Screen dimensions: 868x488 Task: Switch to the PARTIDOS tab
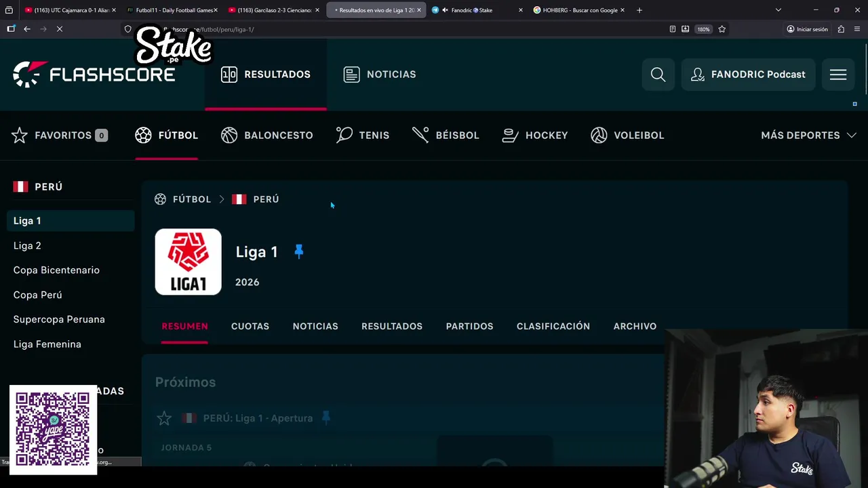[469, 326]
